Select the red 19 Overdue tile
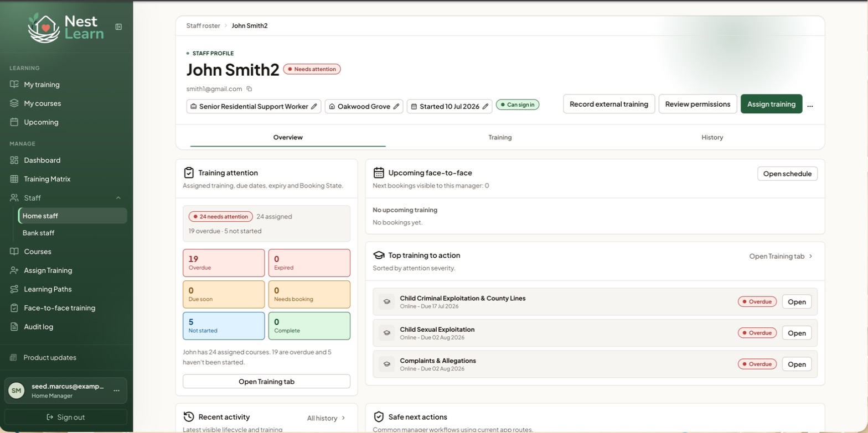Image resolution: width=868 pixels, height=433 pixels. (x=224, y=263)
